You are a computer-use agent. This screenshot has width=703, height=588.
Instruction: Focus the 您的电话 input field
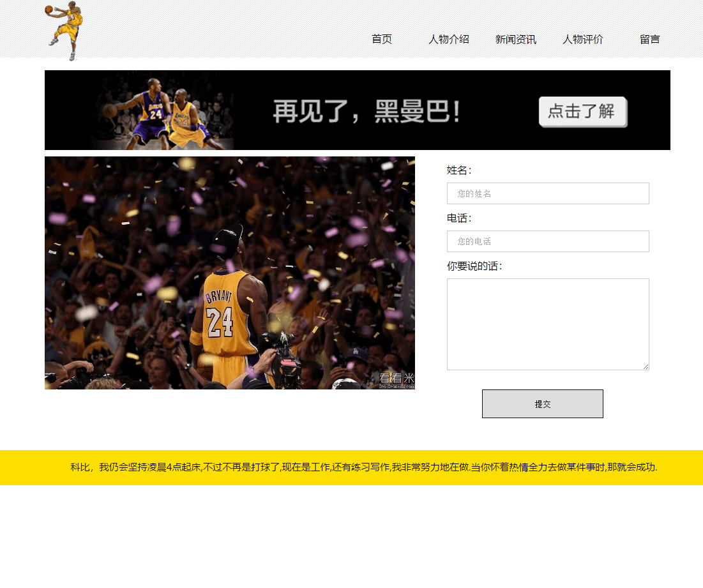click(548, 241)
